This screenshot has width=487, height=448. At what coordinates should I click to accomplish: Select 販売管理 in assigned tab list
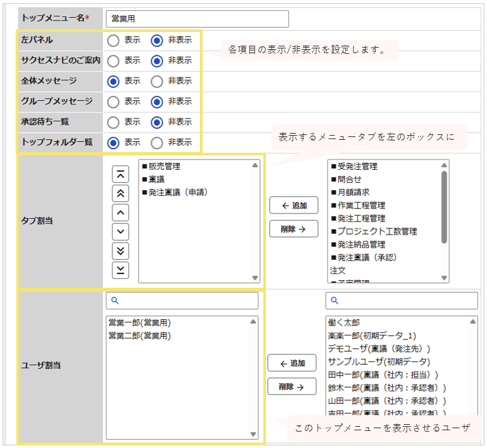[x=162, y=166]
